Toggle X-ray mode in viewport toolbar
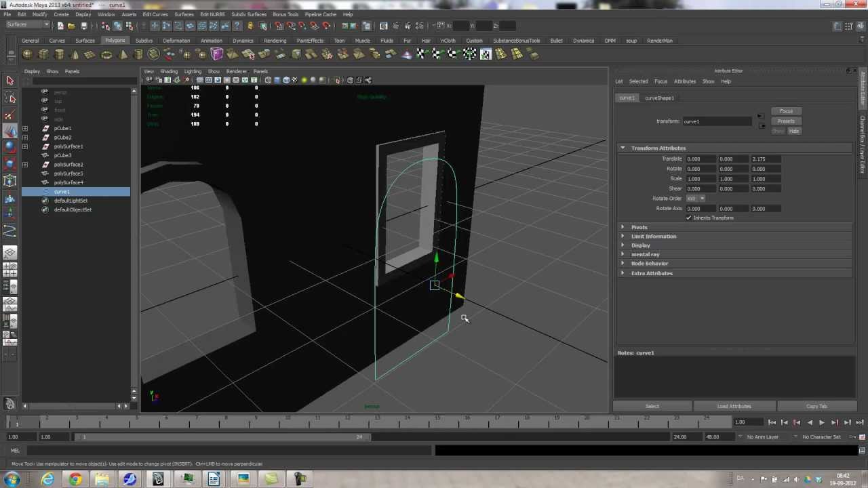Screen dimensions: 868x488 pos(350,80)
